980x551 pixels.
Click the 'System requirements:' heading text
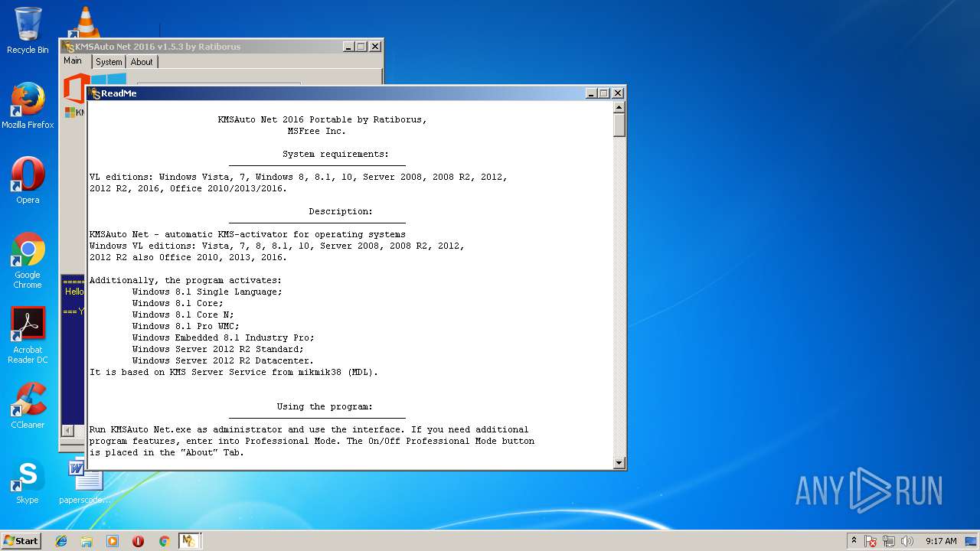click(335, 155)
